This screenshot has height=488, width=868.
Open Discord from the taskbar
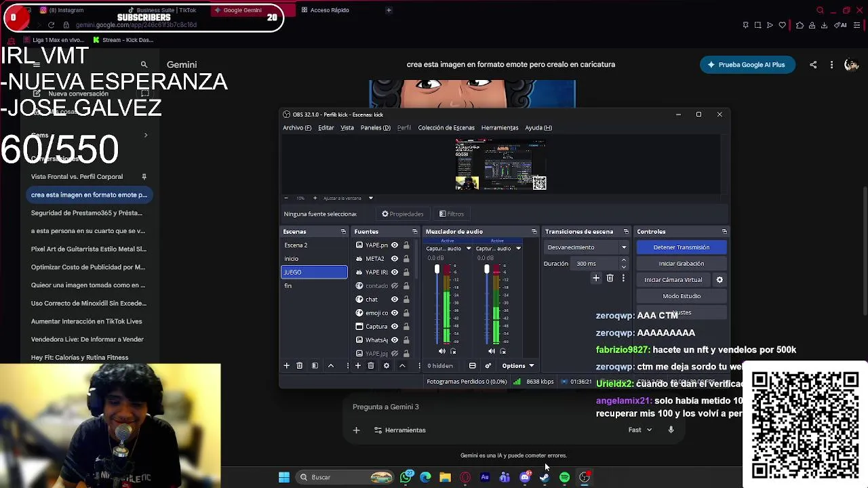coord(525,478)
